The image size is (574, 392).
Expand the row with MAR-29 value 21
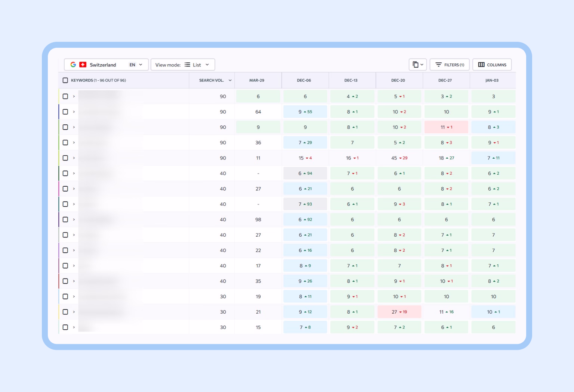(x=74, y=312)
